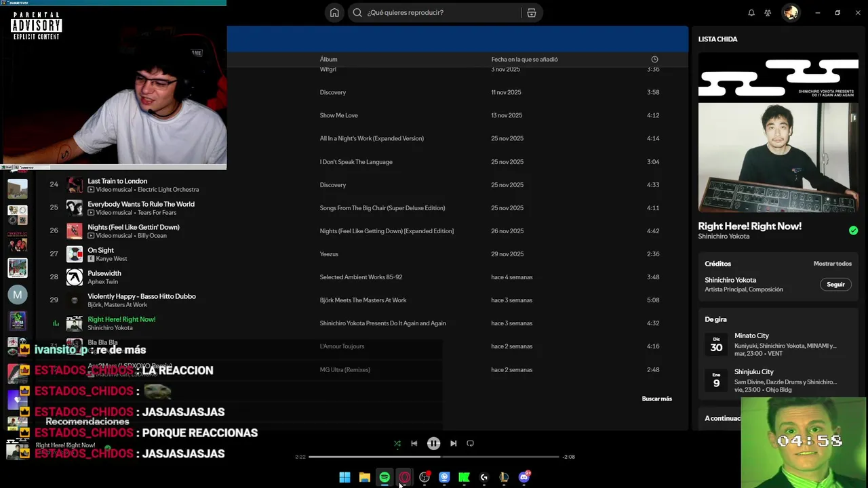This screenshot has height=488, width=868.
Task: Click Right Here! Right Now! track title
Action: click(121, 319)
